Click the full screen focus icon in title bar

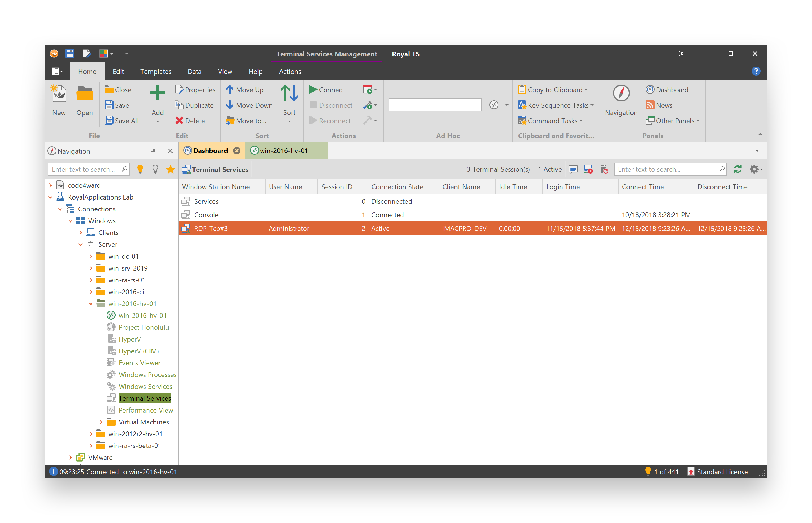click(x=682, y=54)
